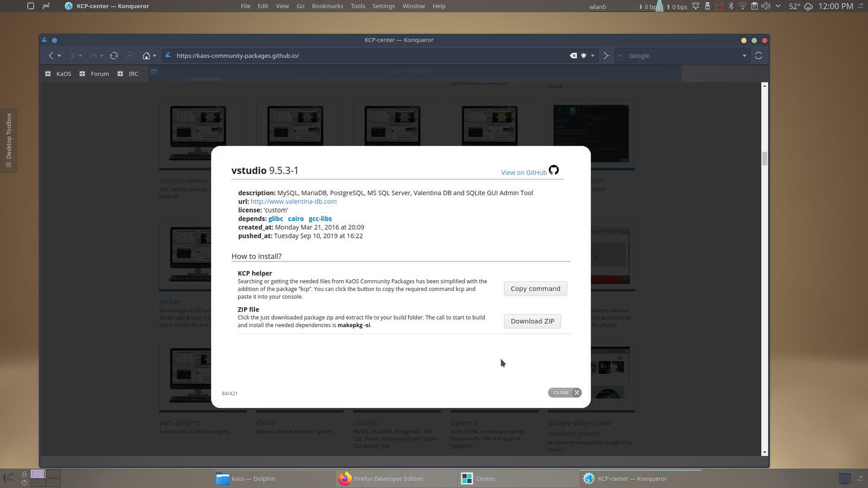
Task: Click the View on GitHub link
Action: [524, 172]
